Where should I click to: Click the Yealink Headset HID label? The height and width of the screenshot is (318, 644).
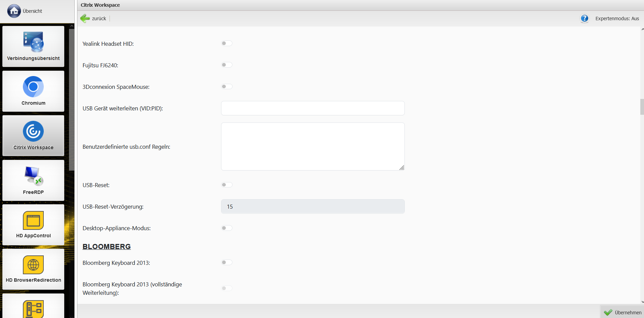click(x=108, y=44)
